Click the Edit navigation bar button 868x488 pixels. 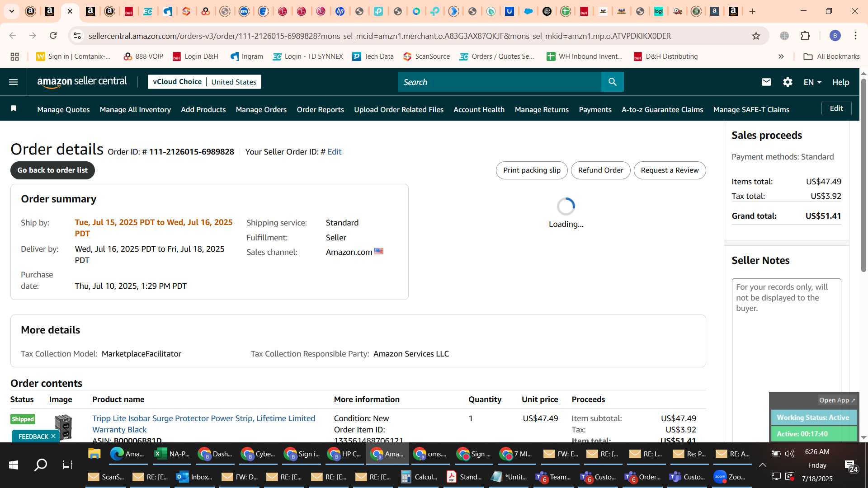836,108
